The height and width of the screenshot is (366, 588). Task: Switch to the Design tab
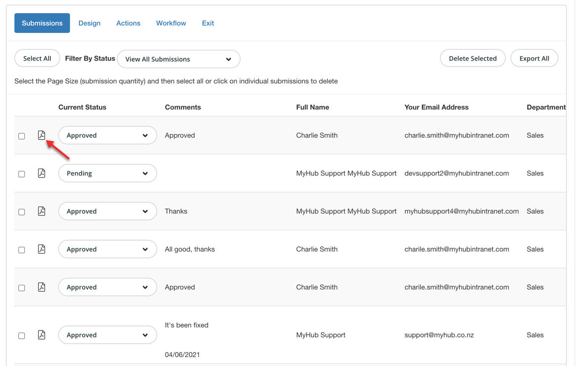[x=89, y=23]
